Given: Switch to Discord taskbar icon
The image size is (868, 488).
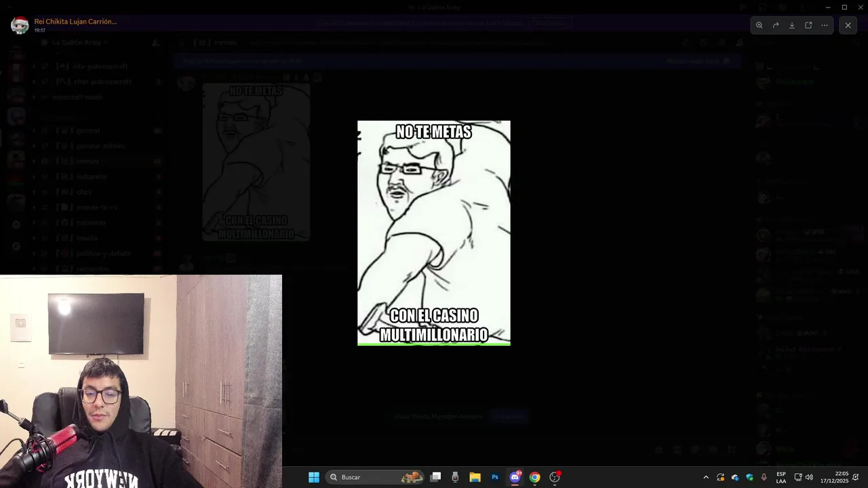Looking at the screenshot, I should click(x=515, y=477).
